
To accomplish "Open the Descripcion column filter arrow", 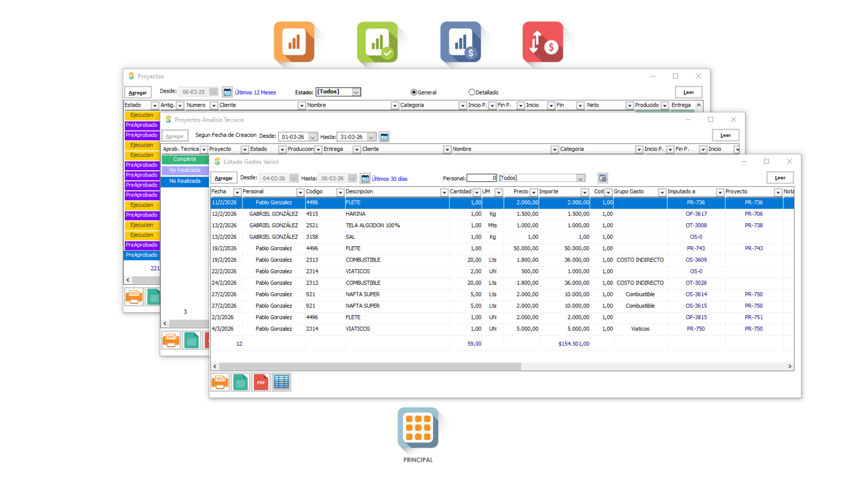I will 444,192.
